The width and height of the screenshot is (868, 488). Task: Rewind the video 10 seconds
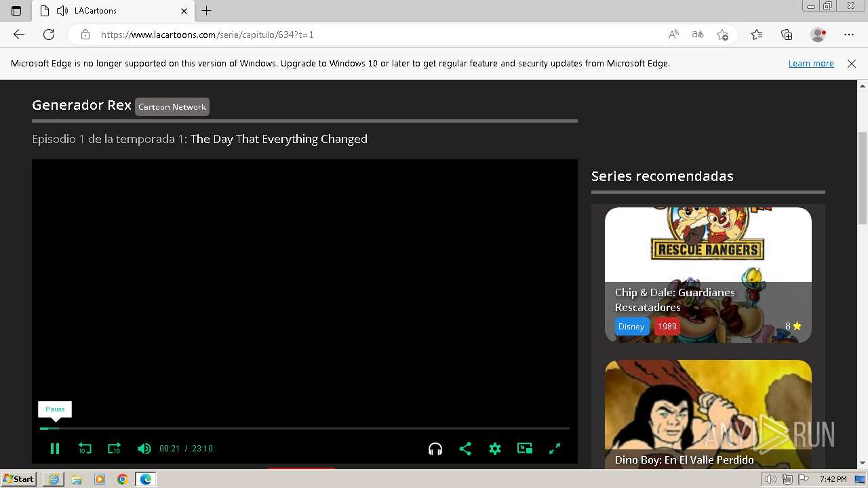(x=85, y=449)
